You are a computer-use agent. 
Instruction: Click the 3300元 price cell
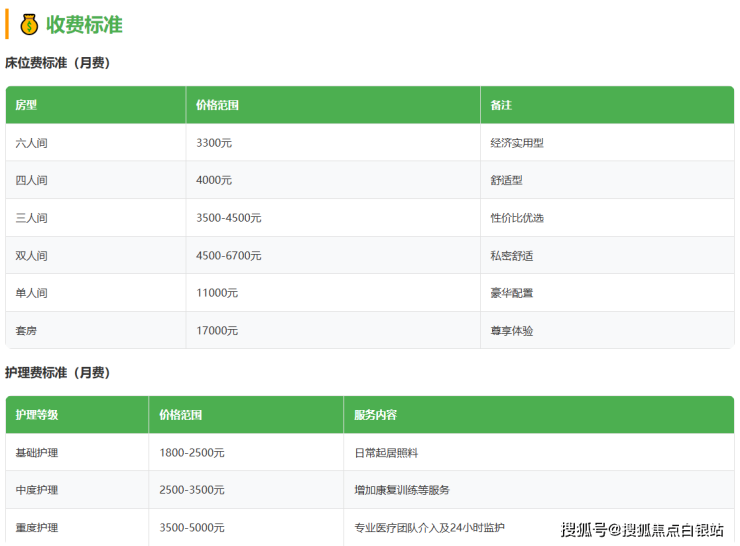coord(214,143)
